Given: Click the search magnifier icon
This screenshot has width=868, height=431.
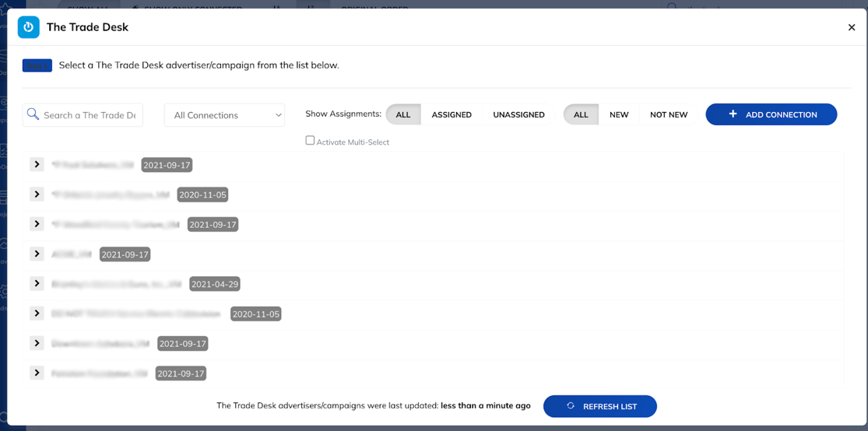Looking at the screenshot, I should tap(33, 114).
